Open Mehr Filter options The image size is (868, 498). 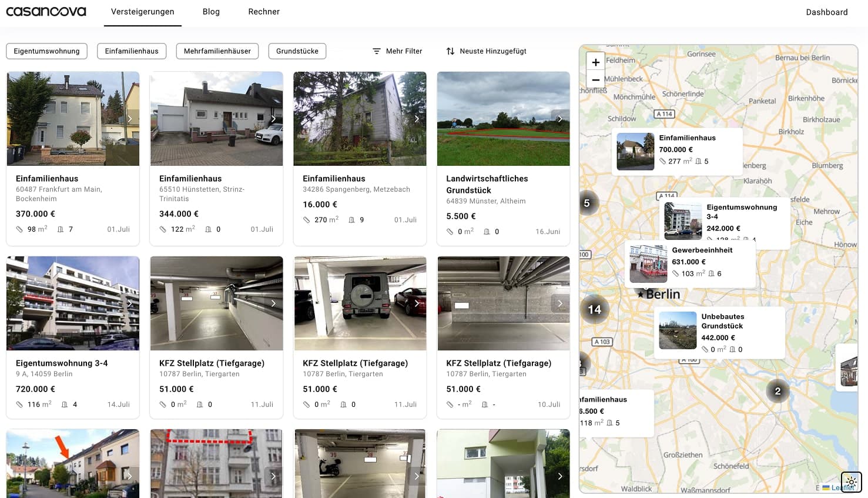pyautogui.click(x=398, y=51)
